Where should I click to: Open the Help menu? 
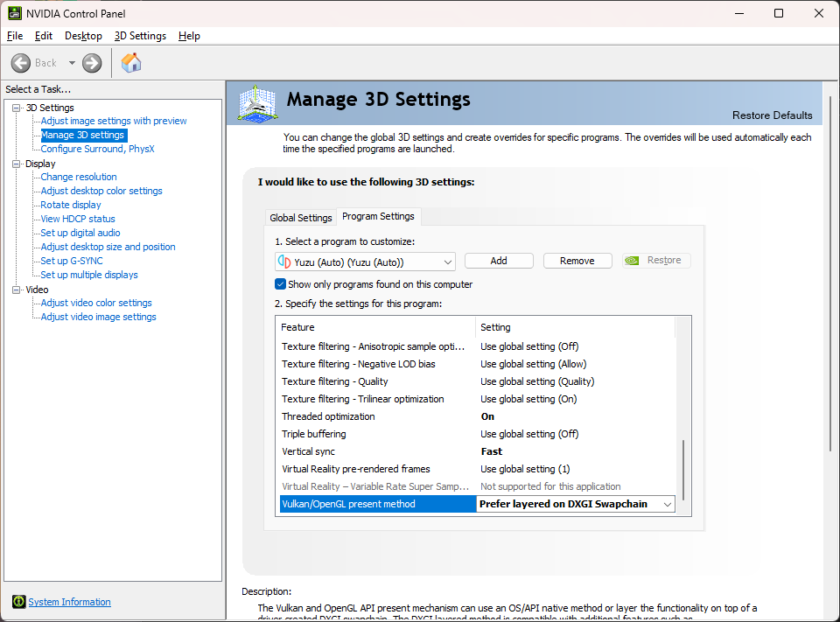coord(189,36)
